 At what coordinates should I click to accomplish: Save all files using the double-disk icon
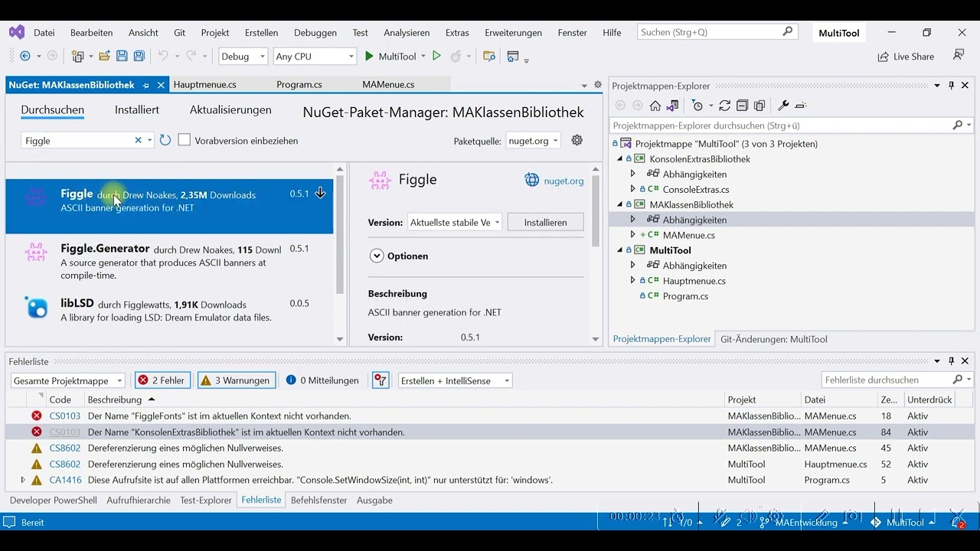point(139,56)
